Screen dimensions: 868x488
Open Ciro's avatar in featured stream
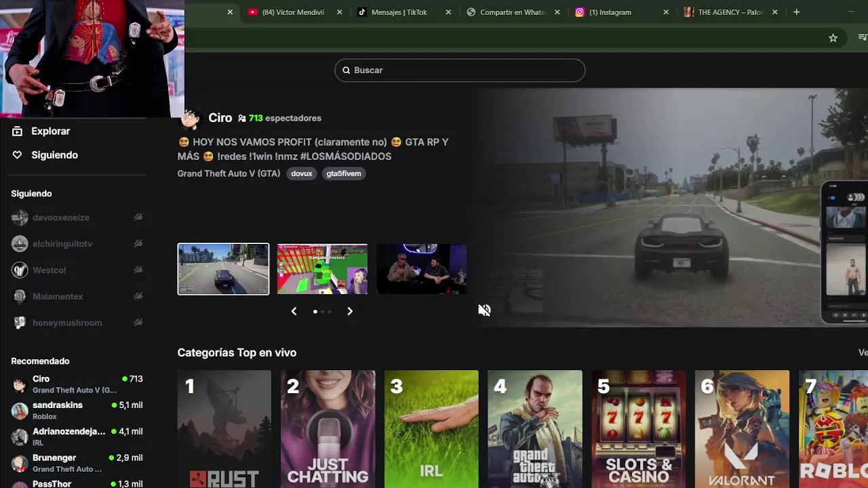tap(191, 119)
